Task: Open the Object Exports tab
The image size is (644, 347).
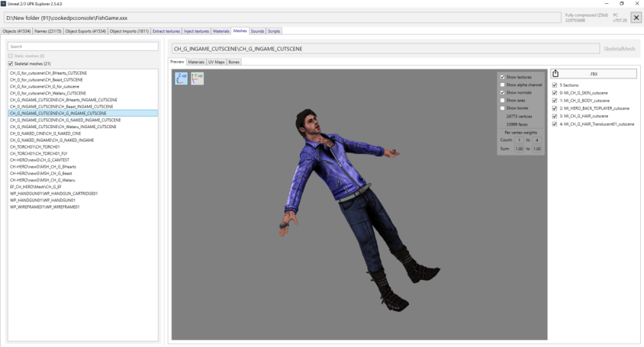Action: point(86,31)
